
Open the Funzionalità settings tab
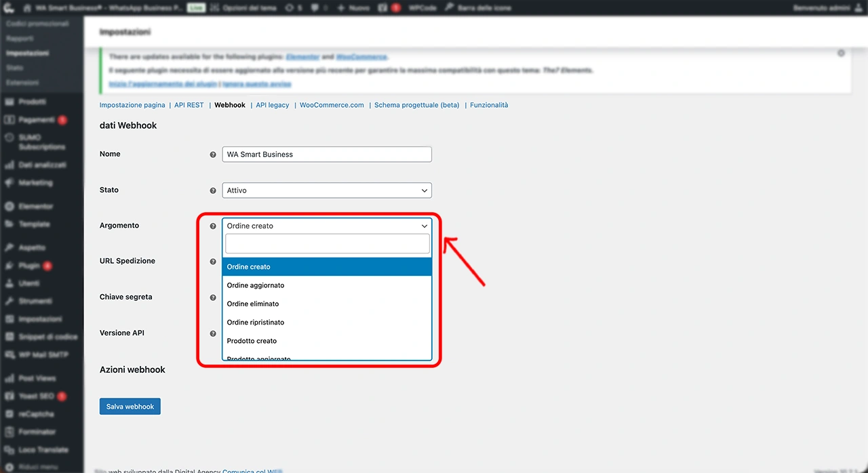488,105
